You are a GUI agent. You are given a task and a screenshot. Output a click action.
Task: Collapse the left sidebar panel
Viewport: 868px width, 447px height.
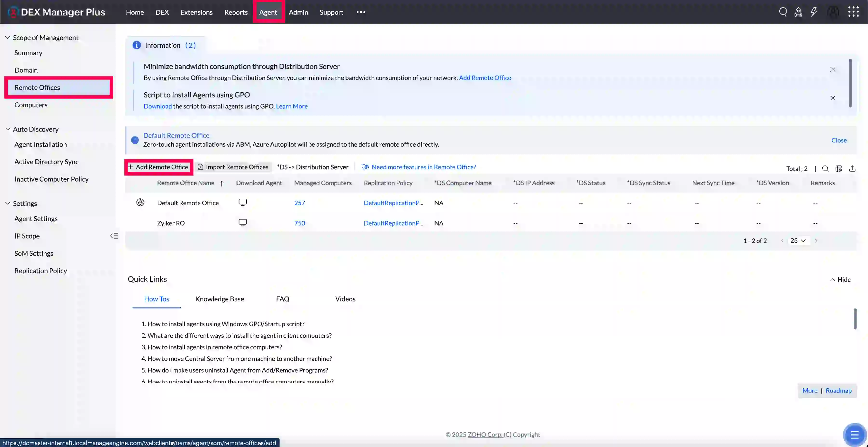[114, 236]
